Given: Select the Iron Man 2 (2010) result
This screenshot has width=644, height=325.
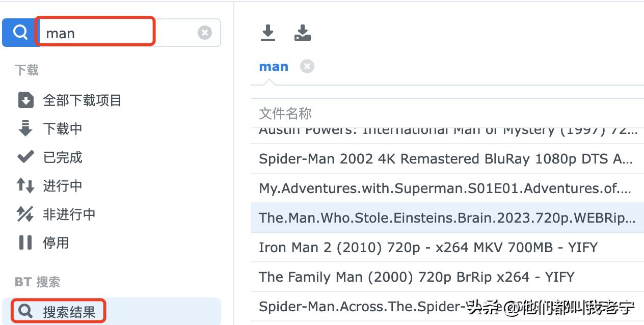Looking at the screenshot, I should coord(428,248).
